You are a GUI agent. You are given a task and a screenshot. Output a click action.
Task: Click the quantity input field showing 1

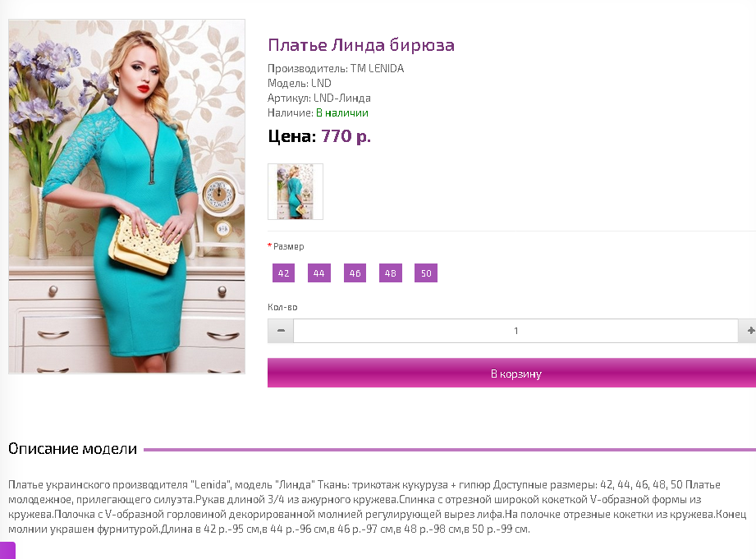tap(515, 331)
